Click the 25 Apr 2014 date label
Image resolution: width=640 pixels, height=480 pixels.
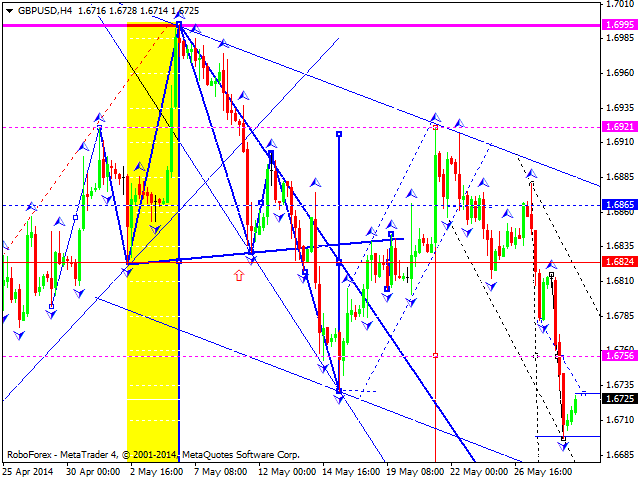tap(28, 472)
